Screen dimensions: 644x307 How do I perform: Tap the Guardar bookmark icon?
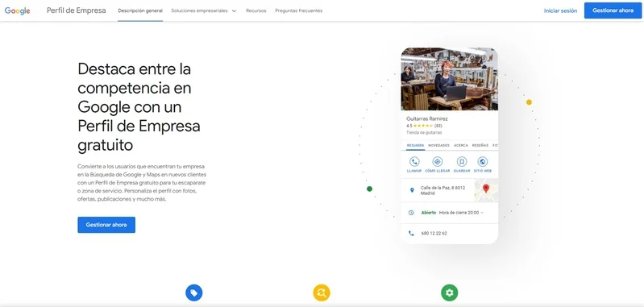(x=462, y=162)
